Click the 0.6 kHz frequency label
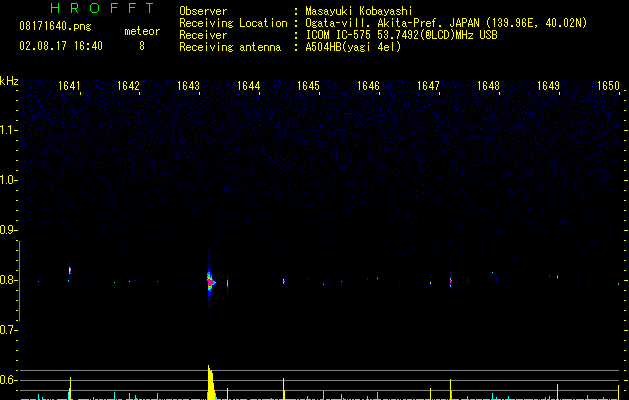This screenshot has width=629, height=400. [8, 380]
